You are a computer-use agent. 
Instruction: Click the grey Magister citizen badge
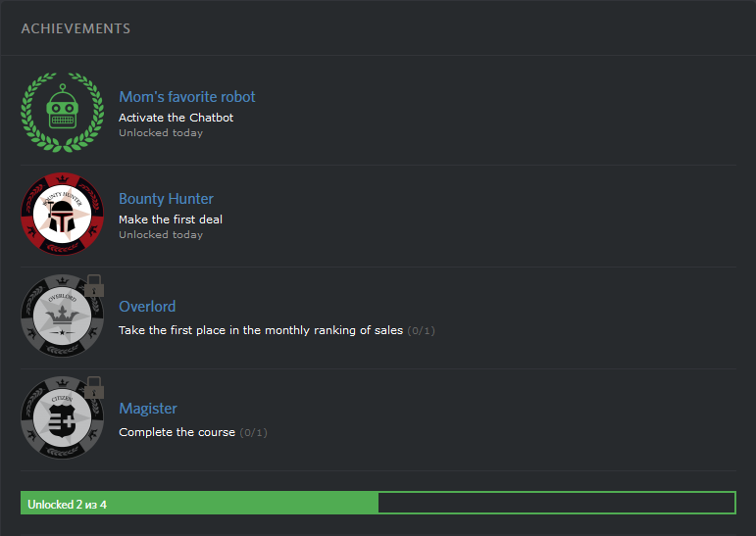pyautogui.click(x=61, y=419)
